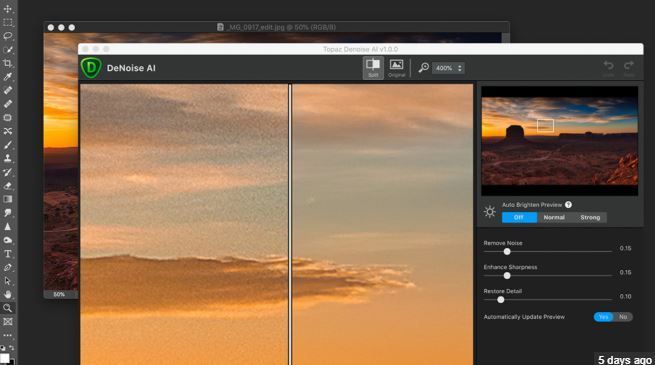The width and height of the screenshot is (655, 365).
Task: Select the Frame tool
Action: tap(8, 322)
